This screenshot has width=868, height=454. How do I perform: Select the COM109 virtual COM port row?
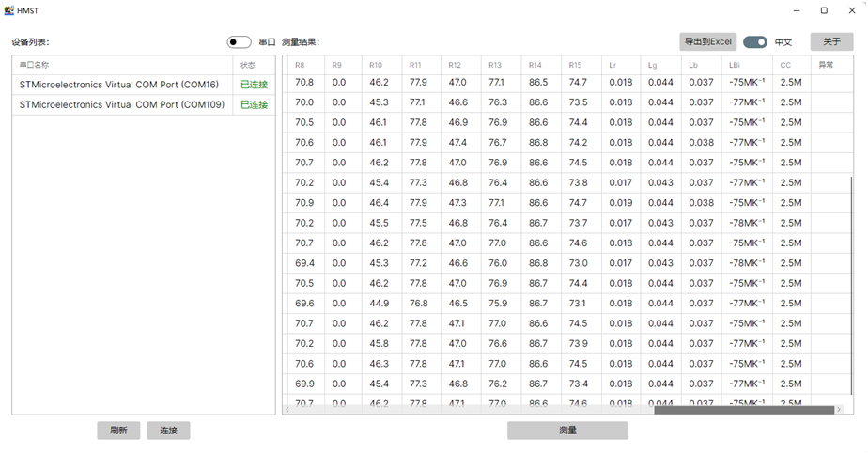pyautogui.click(x=121, y=104)
